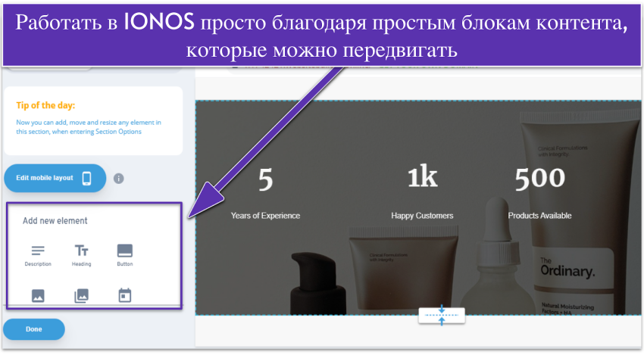Insert the calendar element
Screen dimensions: 644x355
[125, 295]
